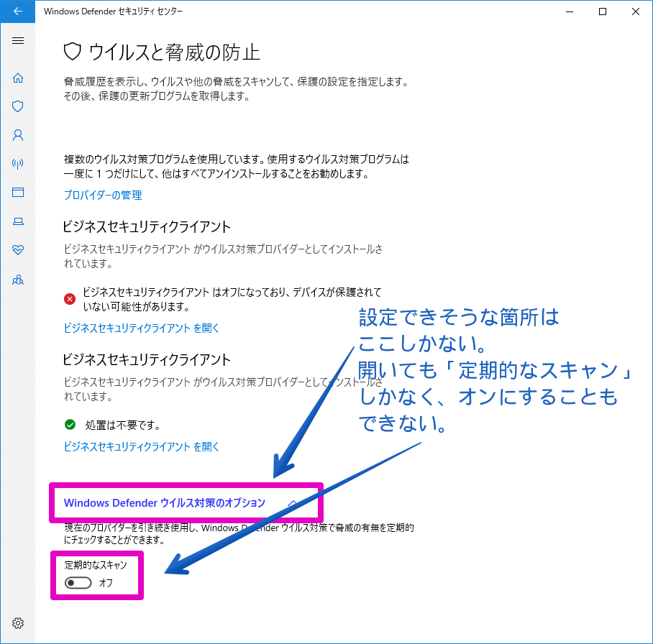
Task: Open account protection from the person icon
Action: pyautogui.click(x=18, y=135)
